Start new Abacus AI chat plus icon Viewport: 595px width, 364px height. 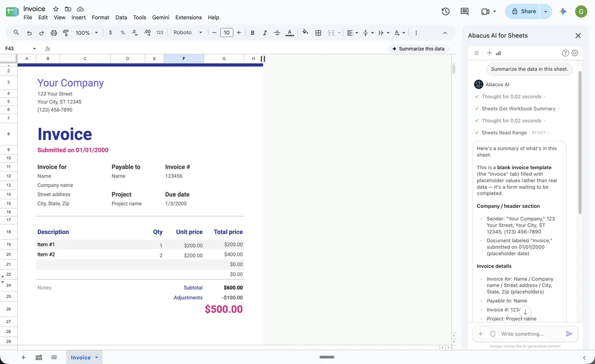coord(489,53)
